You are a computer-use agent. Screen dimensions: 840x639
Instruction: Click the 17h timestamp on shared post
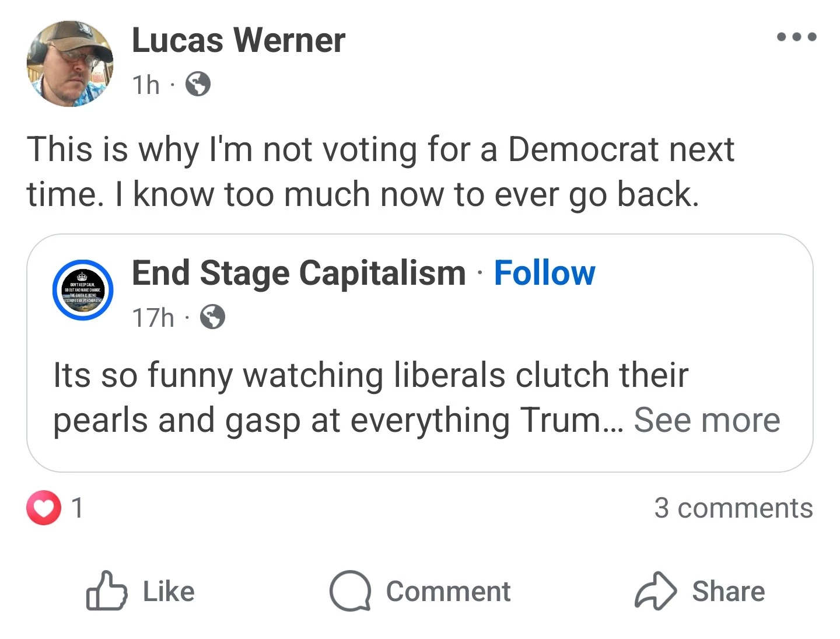coord(153,318)
